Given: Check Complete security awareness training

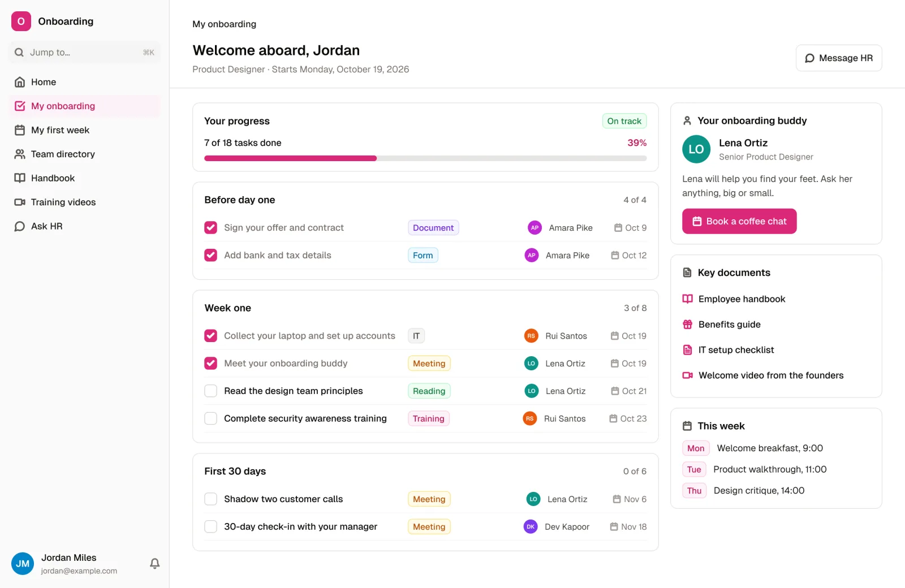Looking at the screenshot, I should pyautogui.click(x=210, y=419).
